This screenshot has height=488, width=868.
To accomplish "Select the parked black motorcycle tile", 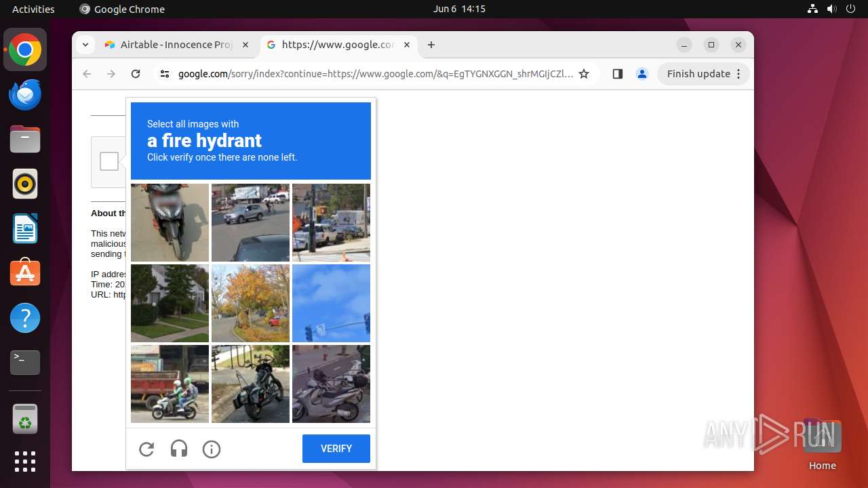I will (x=250, y=384).
